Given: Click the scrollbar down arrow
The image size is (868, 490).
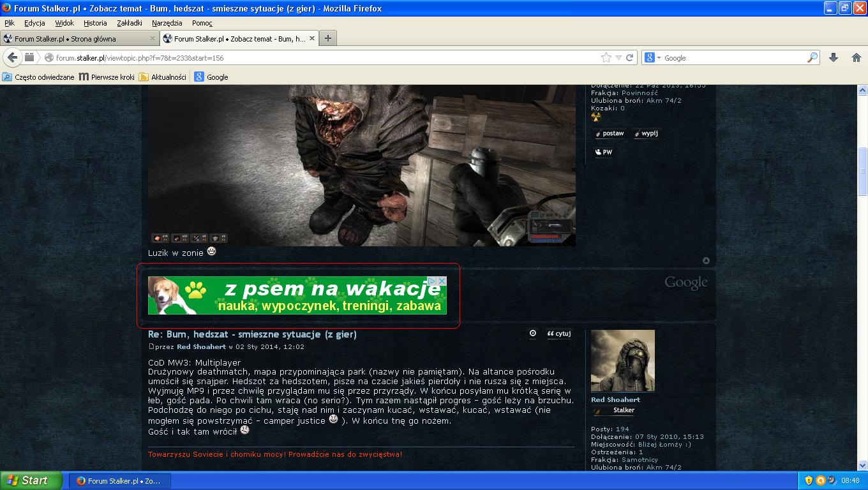Looking at the screenshot, I should pos(862,466).
